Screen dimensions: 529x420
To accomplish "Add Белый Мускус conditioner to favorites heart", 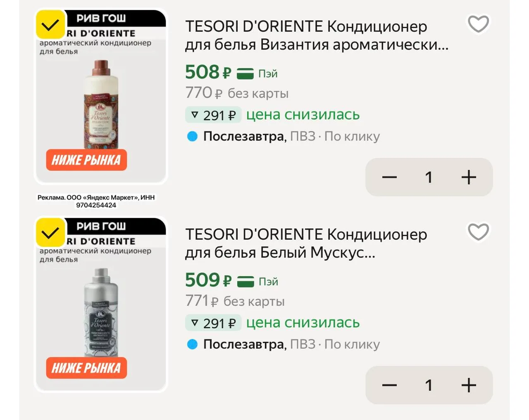I will (x=478, y=232).
